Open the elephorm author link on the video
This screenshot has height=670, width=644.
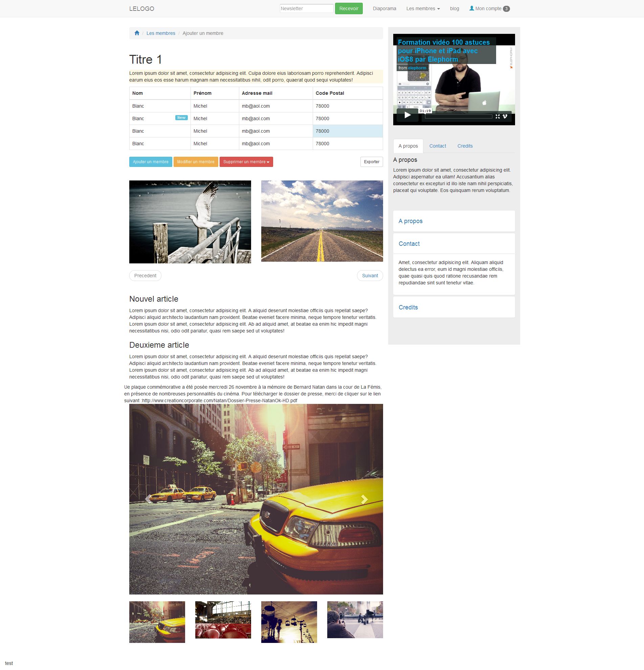pyautogui.click(x=417, y=68)
